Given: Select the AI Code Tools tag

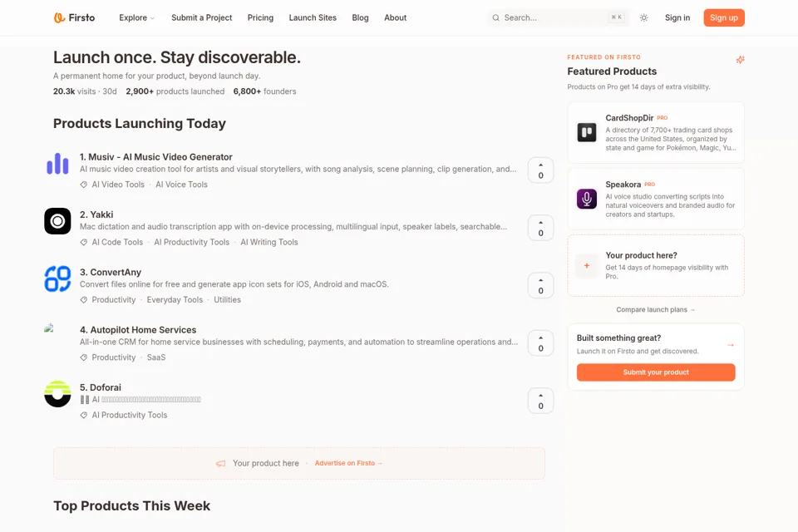Looking at the screenshot, I should pos(117,243).
